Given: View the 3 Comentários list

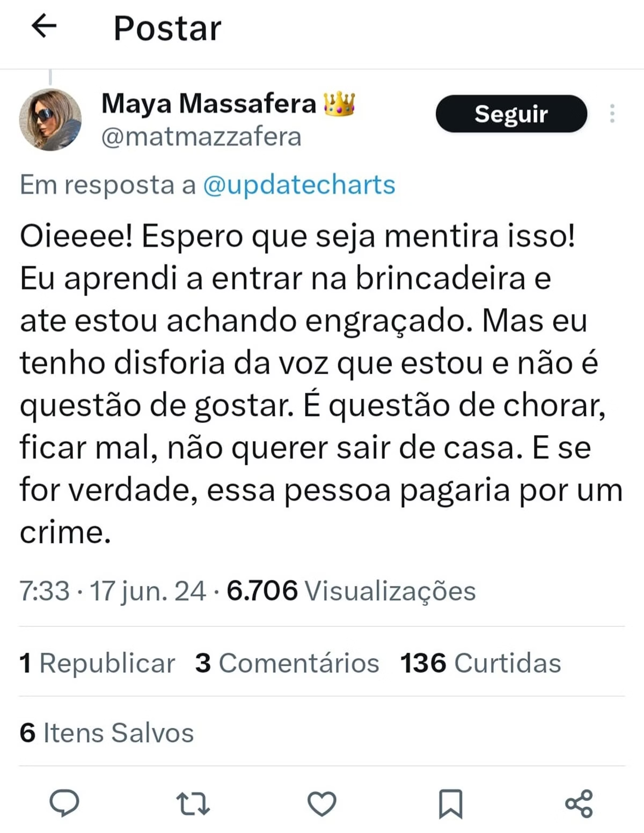Looking at the screenshot, I should pyautogui.click(x=287, y=663).
